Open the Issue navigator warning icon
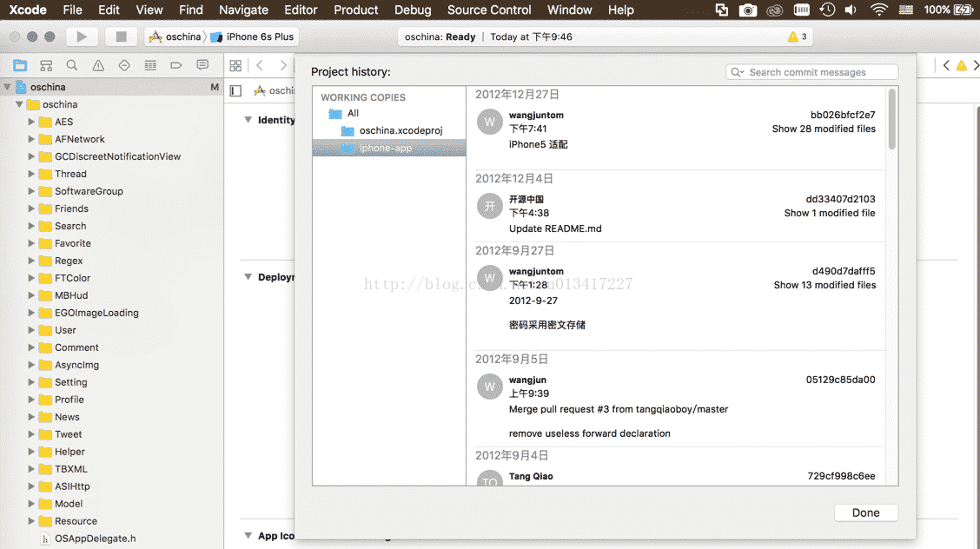Screen dimensions: 980x549 click(98, 65)
